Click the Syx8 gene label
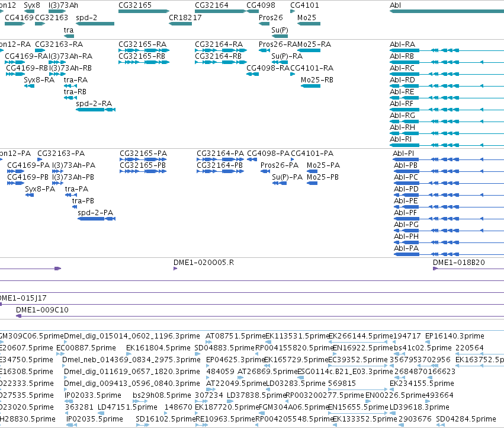The height and width of the screenshot is (428, 504). pos(32,5)
